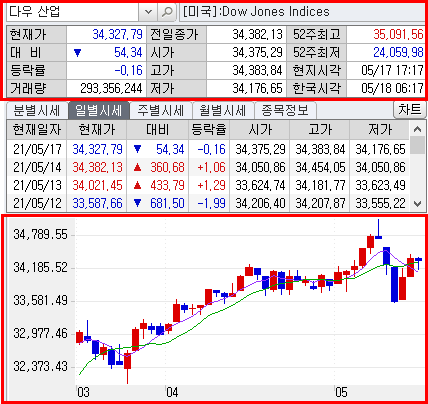
Task: Click the 차트 button
Action: coord(410,110)
